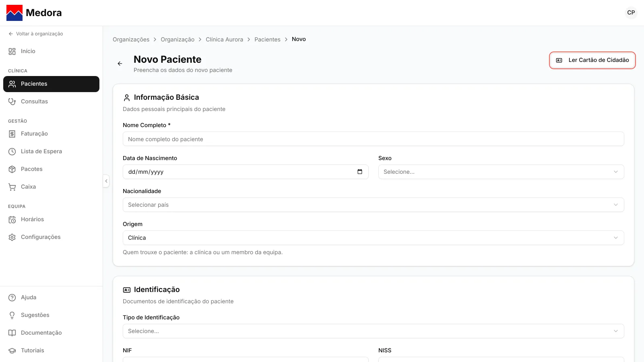Go to Pacientes breadcrumb link
This screenshot has height=362, width=644.
(x=267, y=39)
